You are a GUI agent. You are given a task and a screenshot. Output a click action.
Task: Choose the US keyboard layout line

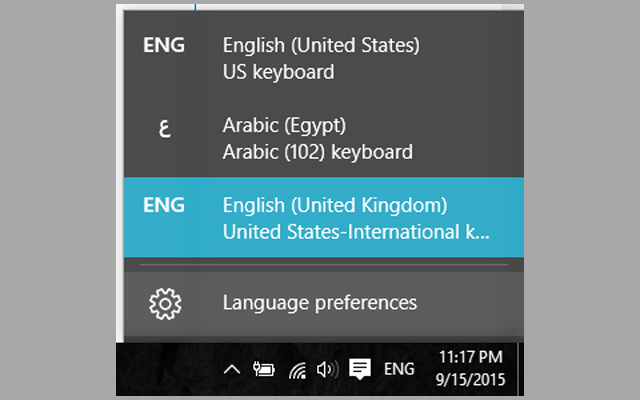click(278, 72)
